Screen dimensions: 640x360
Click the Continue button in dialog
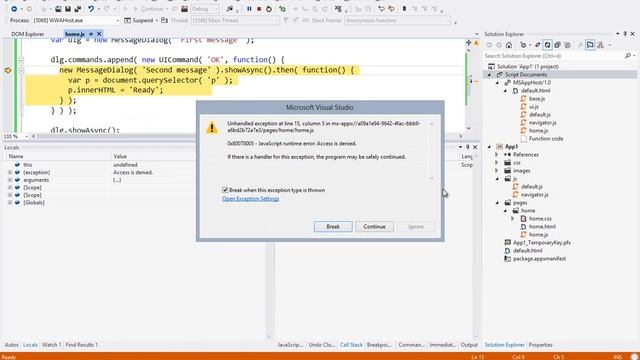pyautogui.click(x=374, y=227)
